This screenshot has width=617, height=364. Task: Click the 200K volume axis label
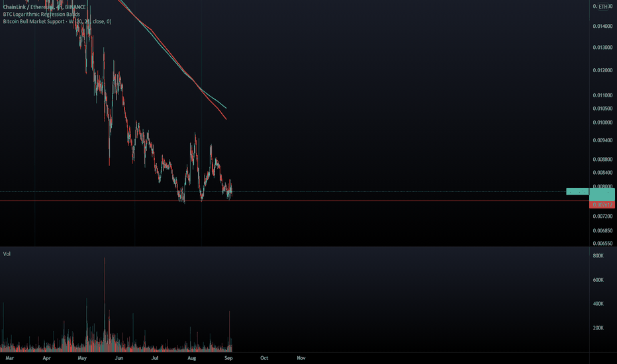[x=598, y=328]
